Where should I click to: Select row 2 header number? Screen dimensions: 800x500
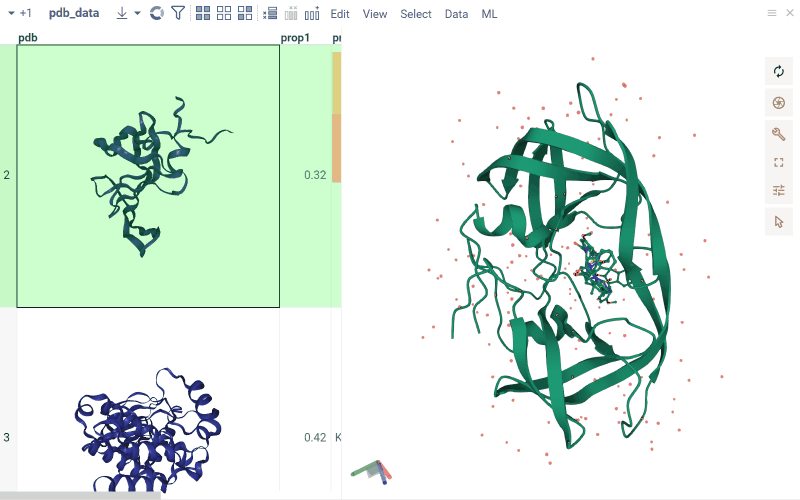click(x=8, y=176)
